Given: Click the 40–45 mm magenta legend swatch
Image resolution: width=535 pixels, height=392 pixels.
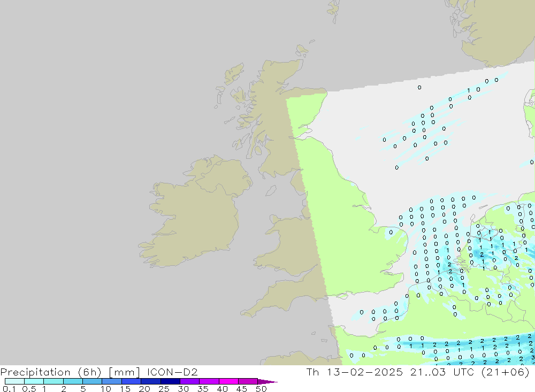Looking at the screenshot, I should coord(228,381).
